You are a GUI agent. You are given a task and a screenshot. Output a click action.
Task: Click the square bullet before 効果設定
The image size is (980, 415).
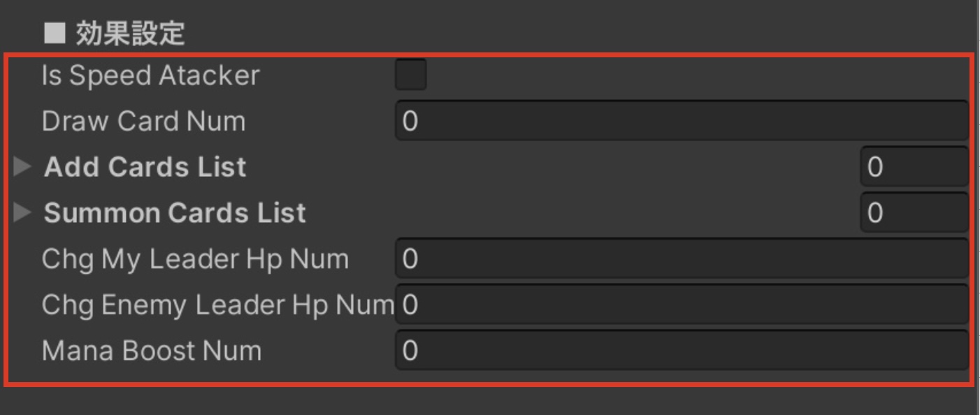(54, 33)
